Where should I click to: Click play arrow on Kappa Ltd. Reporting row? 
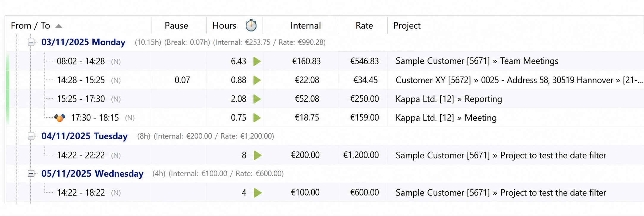257,99
